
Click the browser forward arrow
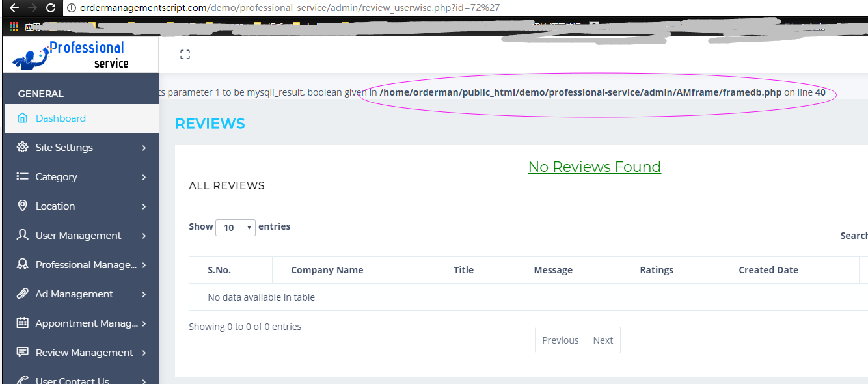pos(33,8)
